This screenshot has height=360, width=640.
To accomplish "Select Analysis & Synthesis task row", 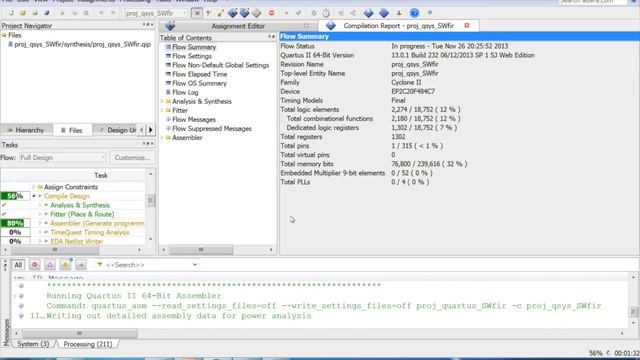I will [80, 205].
